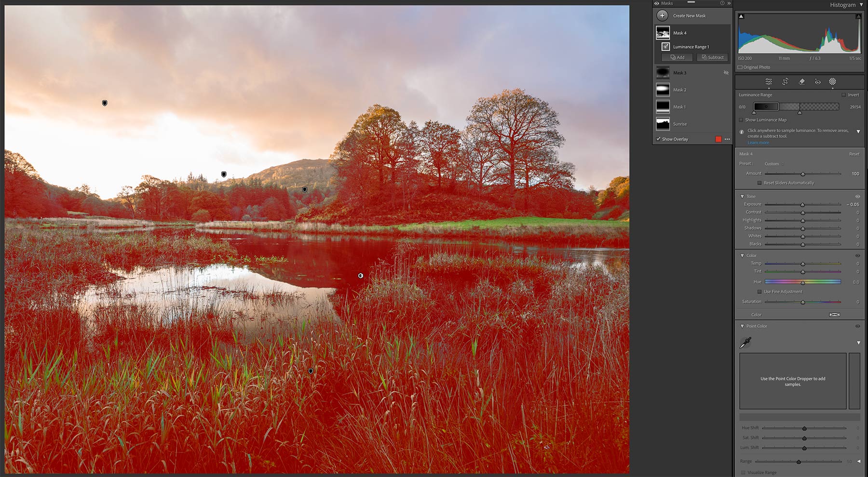Image resolution: width=868 pixels, height=477 pixels.
Task: Select Mask 2 in the masks list
Action: coord(679,90)
